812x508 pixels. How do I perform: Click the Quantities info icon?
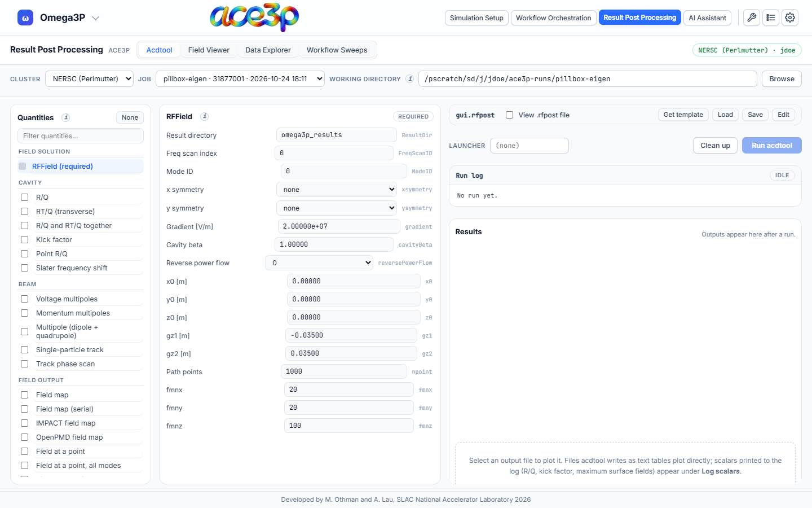click(66, 117)
